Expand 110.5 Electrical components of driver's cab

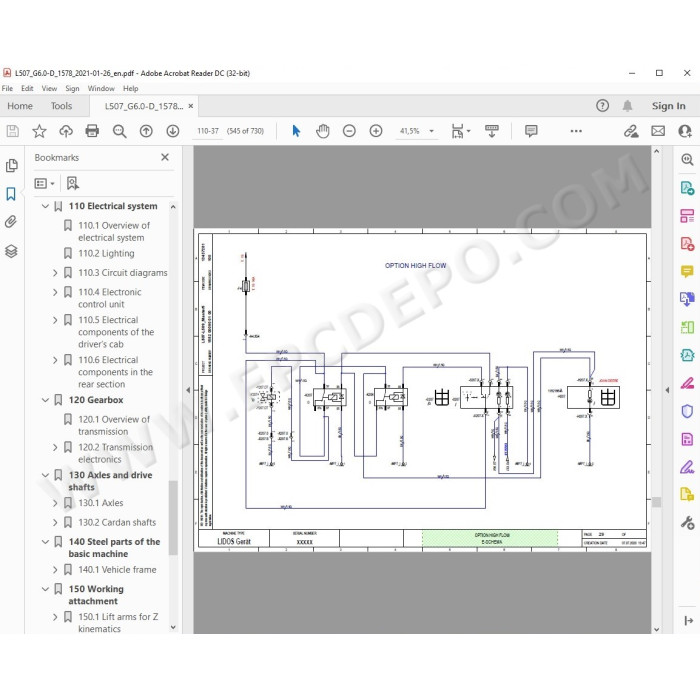click(x=55, y=320)
